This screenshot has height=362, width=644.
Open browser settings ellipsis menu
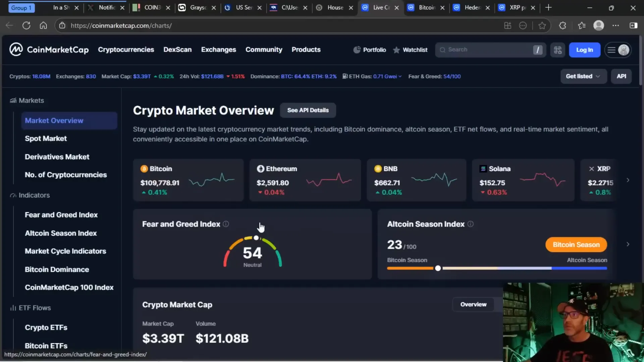coord(616,25)
